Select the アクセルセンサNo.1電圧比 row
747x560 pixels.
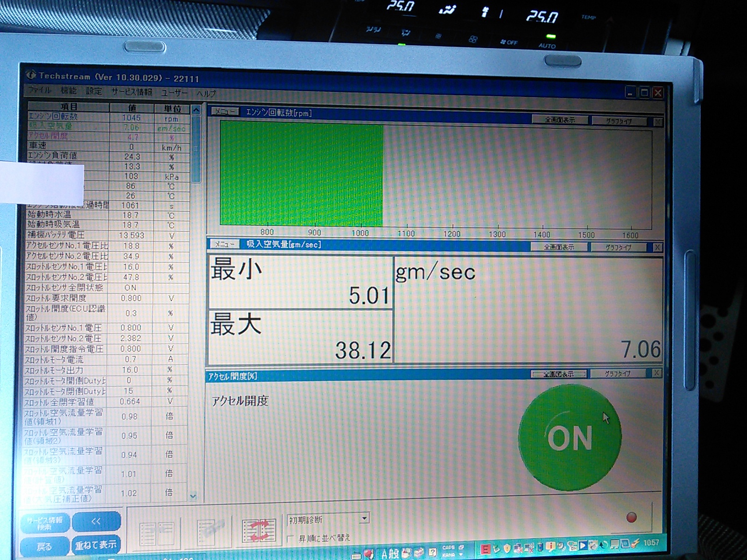[x=107, y=245]
